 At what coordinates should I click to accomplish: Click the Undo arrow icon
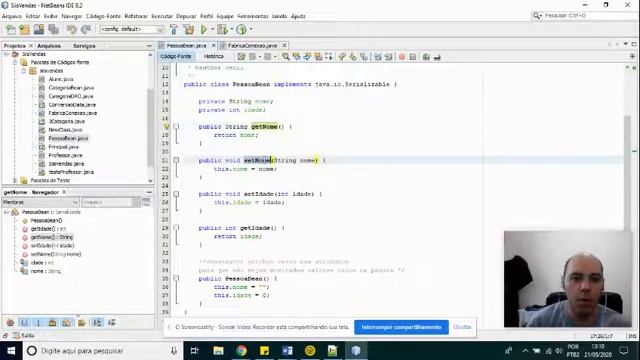pos(72,29)
